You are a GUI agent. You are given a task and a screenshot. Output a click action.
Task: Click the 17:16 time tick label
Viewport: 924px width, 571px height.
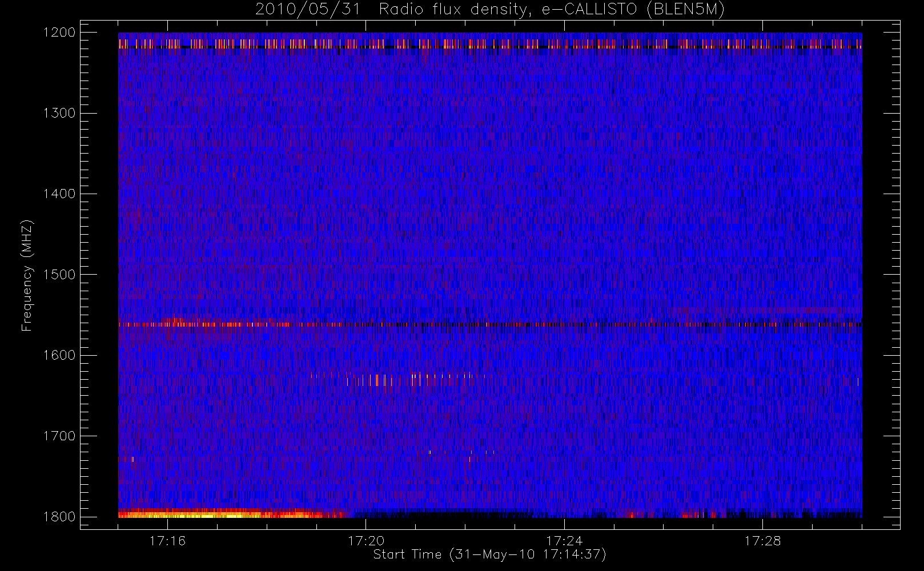(167, 541)
